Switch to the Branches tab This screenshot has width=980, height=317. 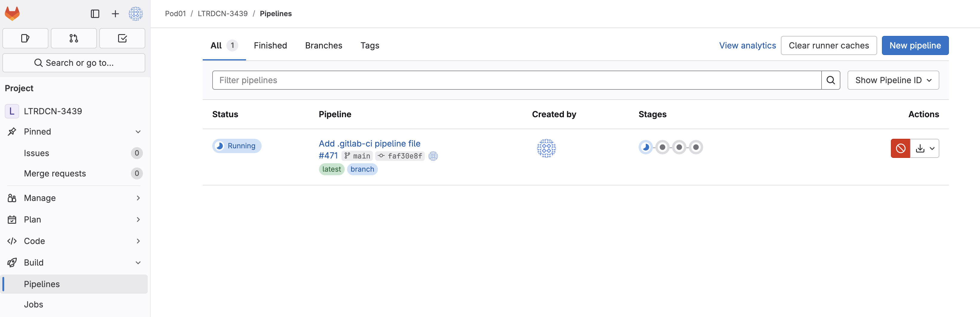tap(323, 46)
